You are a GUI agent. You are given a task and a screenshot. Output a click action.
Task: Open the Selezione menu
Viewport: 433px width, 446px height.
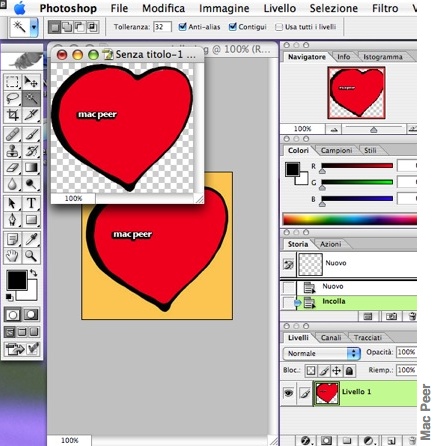[334, 8]
